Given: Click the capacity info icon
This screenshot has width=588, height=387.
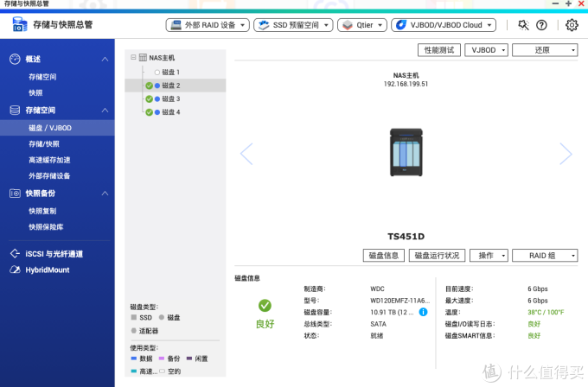Looking at the screenshot, I should (423, 312).
